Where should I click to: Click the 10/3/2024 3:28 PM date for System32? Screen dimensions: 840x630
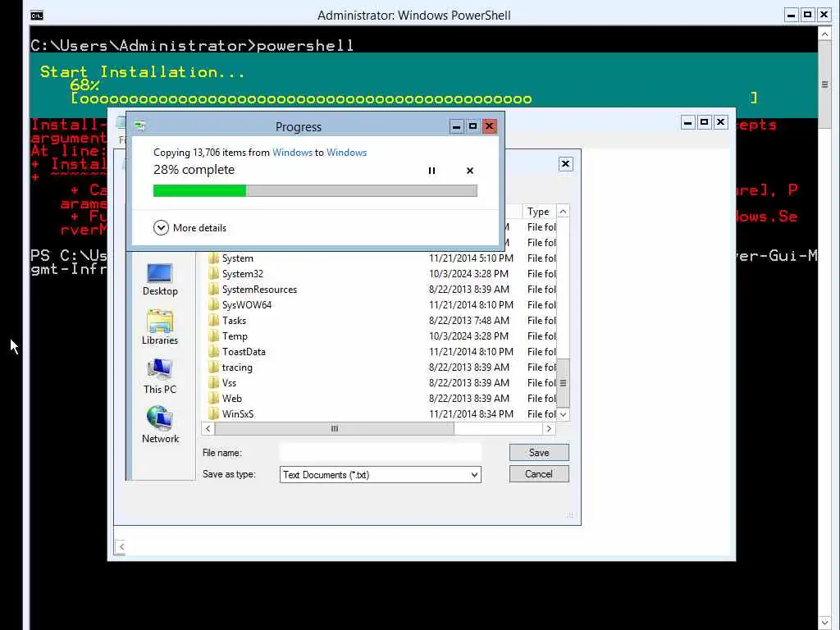coord(468,274)
